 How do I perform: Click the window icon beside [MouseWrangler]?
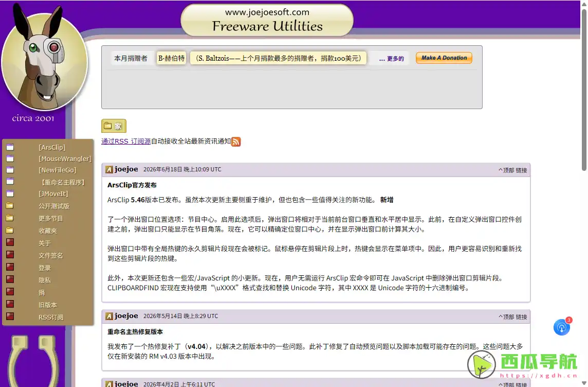coord(10,159)
